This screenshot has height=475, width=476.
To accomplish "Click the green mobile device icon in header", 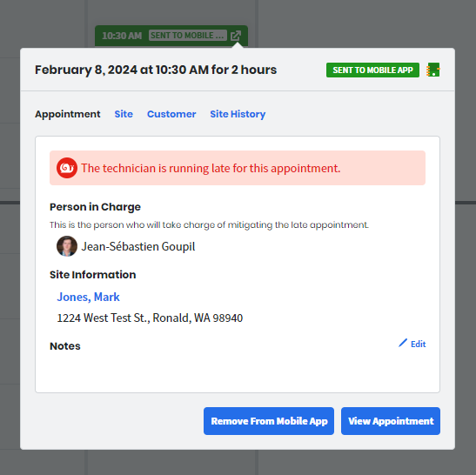I will 433,70.
